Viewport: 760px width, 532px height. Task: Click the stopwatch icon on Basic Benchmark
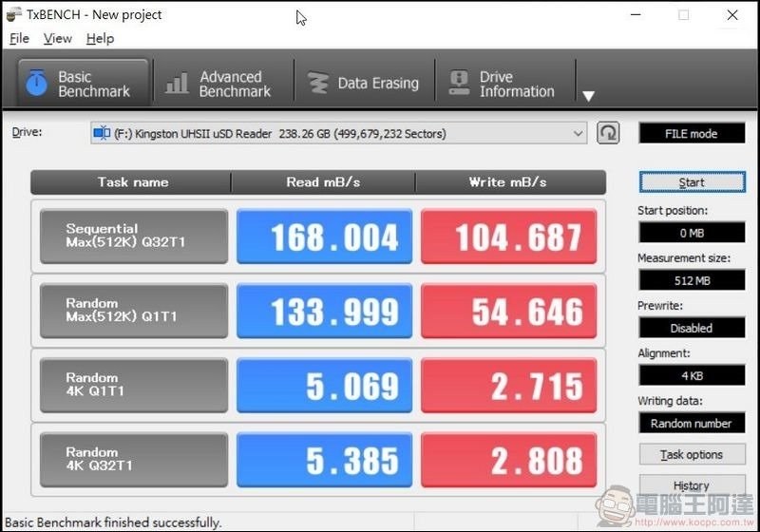tap(36, 84)
